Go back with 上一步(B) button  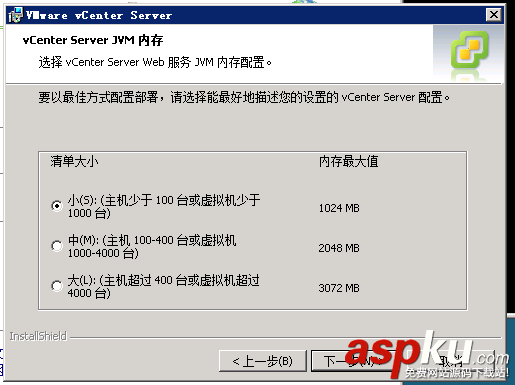click(x=263, y=361)
